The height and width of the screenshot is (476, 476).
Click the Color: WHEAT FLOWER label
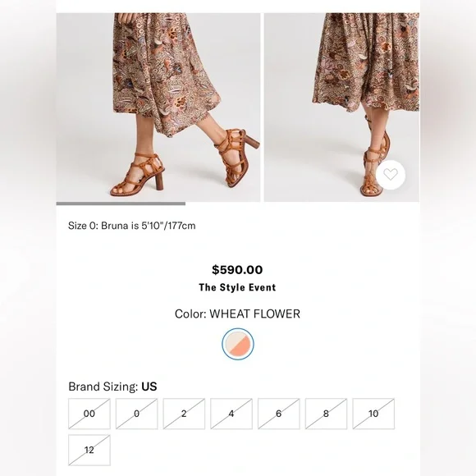237,314
